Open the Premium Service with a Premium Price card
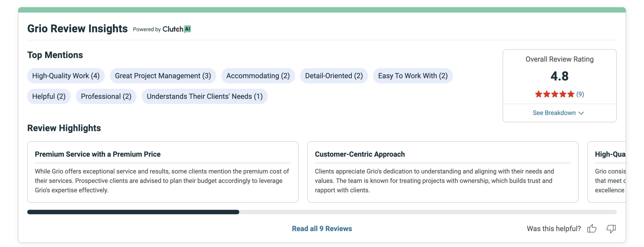The width and height of the screenshot is (644, 247). click(163, 172)
